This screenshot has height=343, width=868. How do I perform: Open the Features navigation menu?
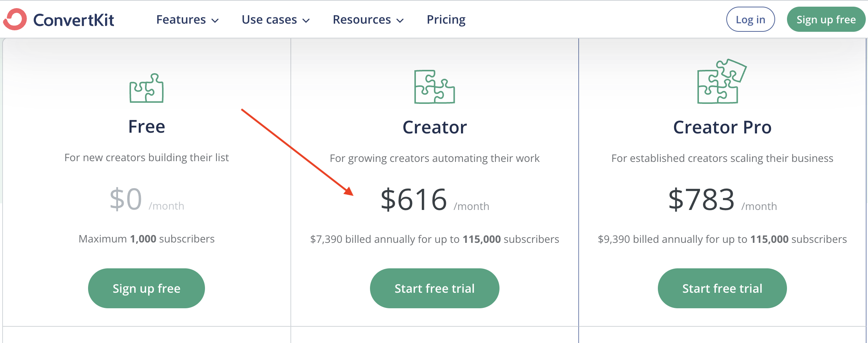[181, 20]
